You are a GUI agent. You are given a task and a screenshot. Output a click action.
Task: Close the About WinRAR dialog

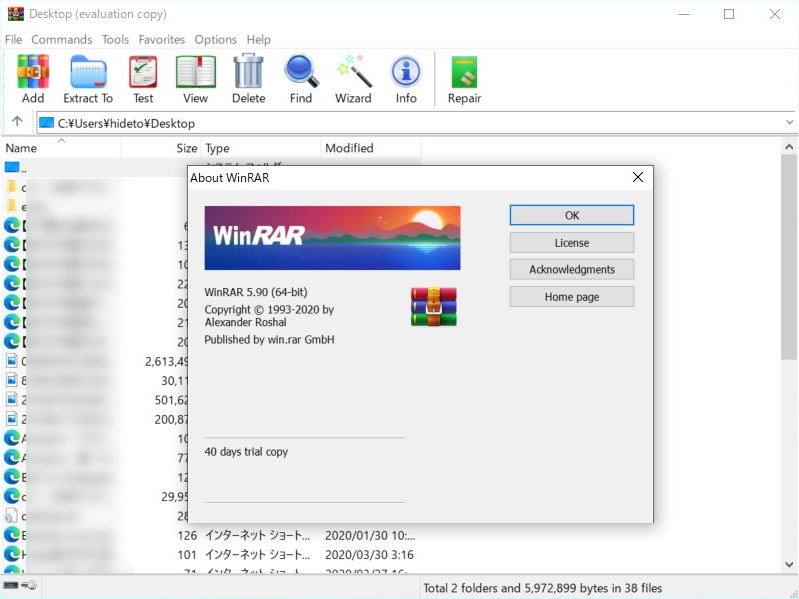point(637,177)
